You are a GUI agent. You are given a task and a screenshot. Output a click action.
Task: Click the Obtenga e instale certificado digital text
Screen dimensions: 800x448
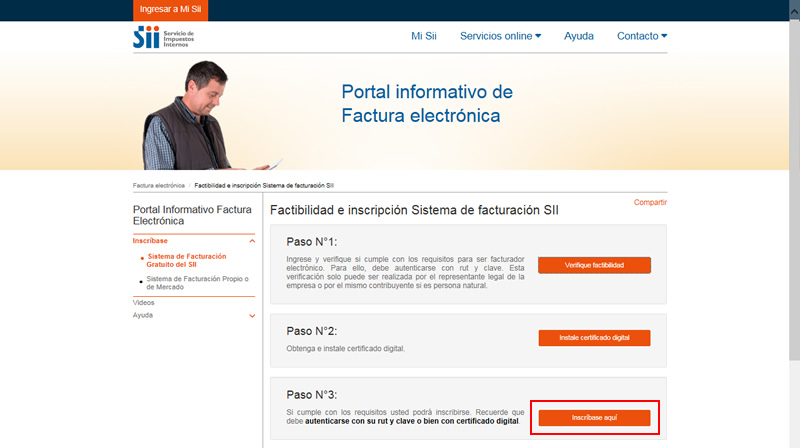click(345, 349)
